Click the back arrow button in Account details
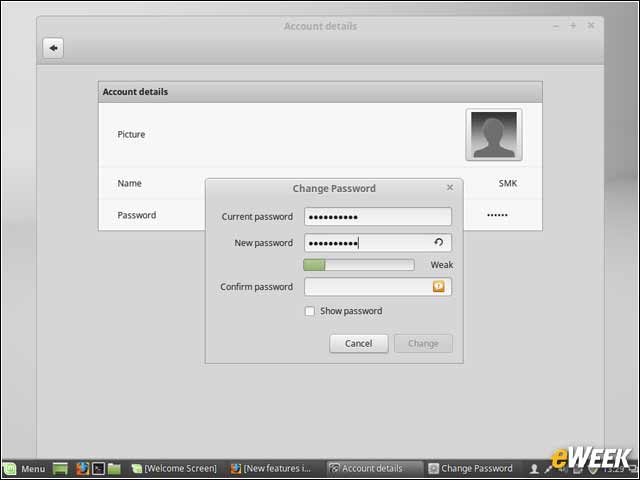The height and width of the screenshot is (480, 640). pyautogui.click(x=53, y=48)
